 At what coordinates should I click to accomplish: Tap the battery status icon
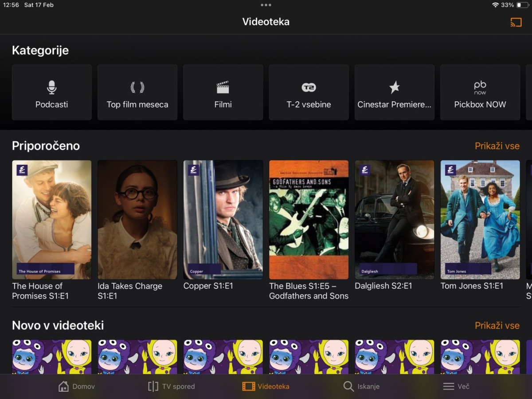pos(522,5)
